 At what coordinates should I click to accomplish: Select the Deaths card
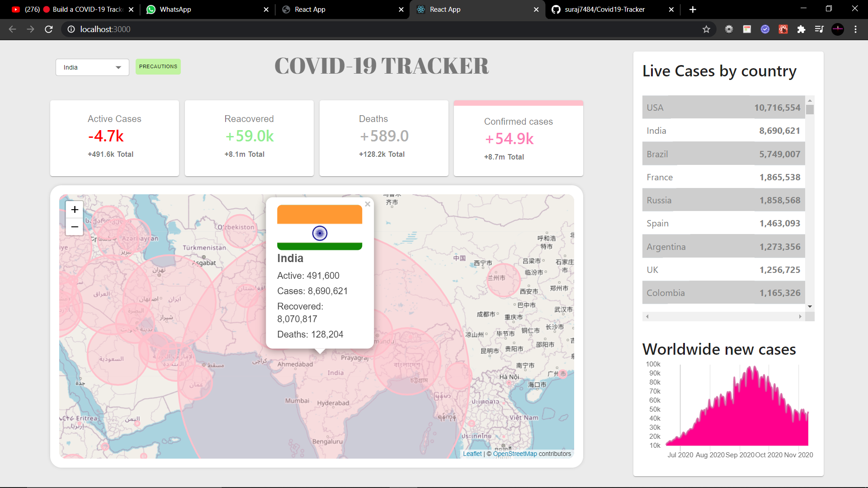click(384, 138)
